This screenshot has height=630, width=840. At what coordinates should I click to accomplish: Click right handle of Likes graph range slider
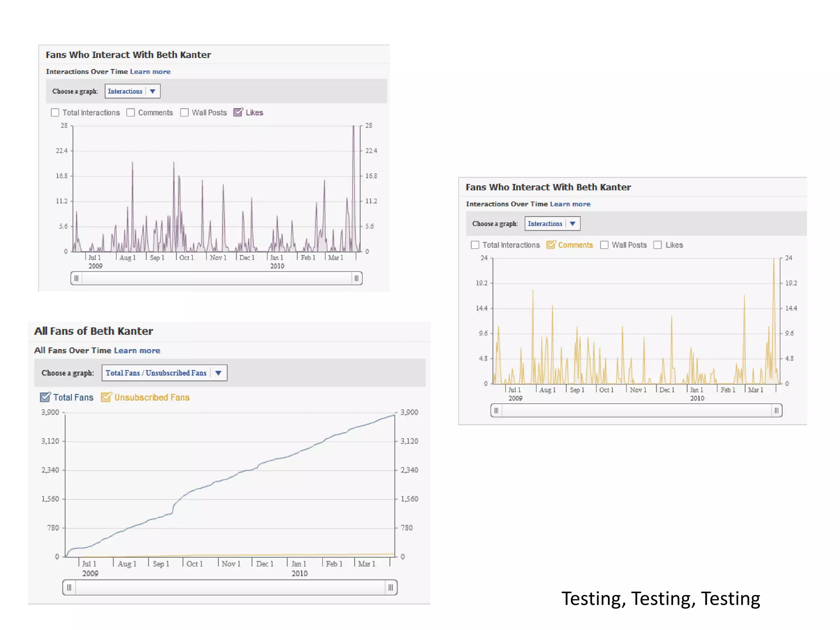(x=356, y=278)
